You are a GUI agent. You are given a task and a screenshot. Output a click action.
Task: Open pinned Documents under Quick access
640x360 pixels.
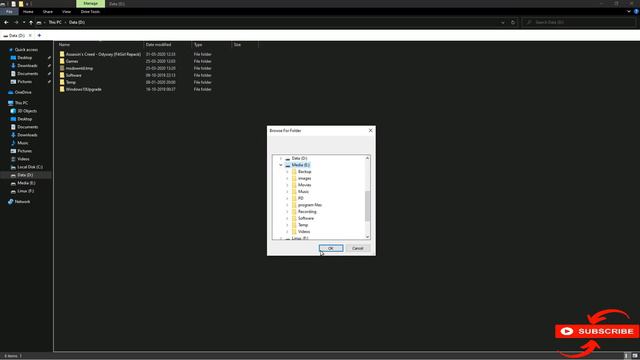pos(27,74)
